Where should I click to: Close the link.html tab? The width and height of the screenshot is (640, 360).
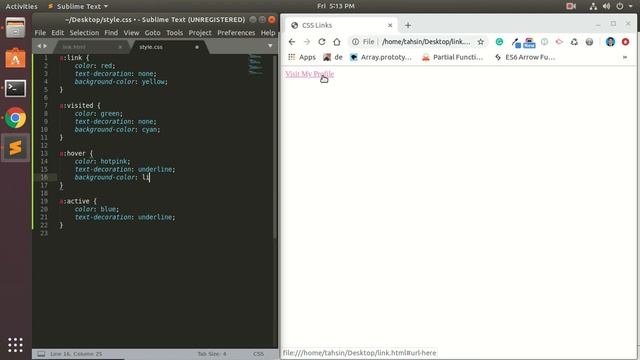(120, 47)
